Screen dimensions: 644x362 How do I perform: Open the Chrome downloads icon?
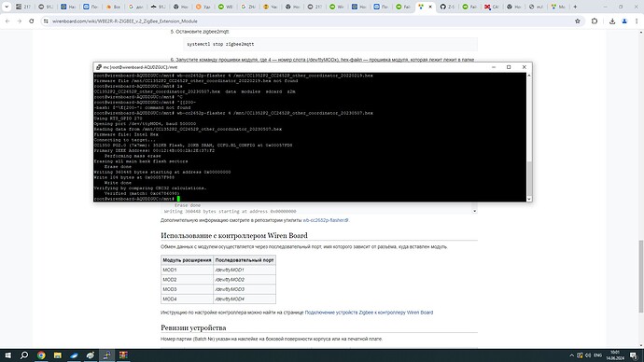(x=612, y=21)
